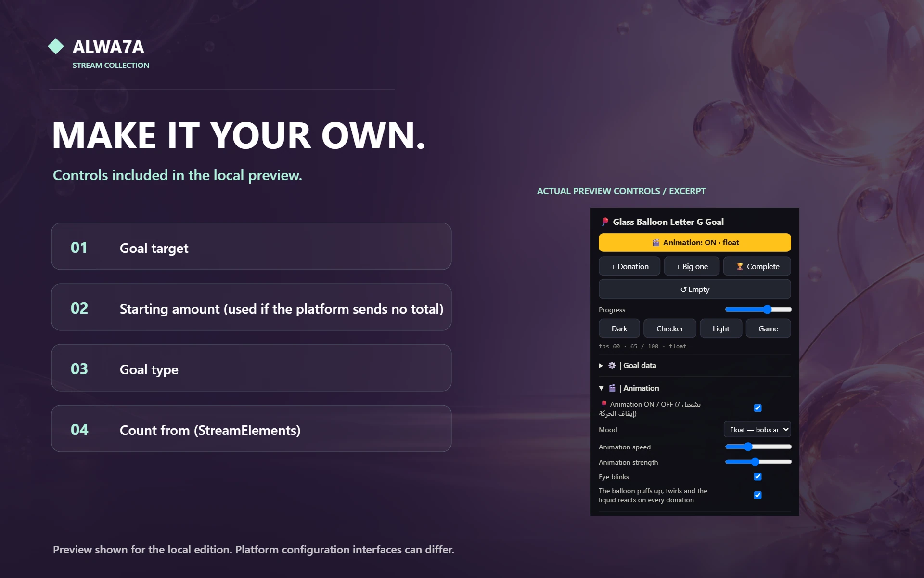Toggle the balloon puffs up on donation checkbox
The width and height of the screenshot is (924, 578).
tap(757, 495)
